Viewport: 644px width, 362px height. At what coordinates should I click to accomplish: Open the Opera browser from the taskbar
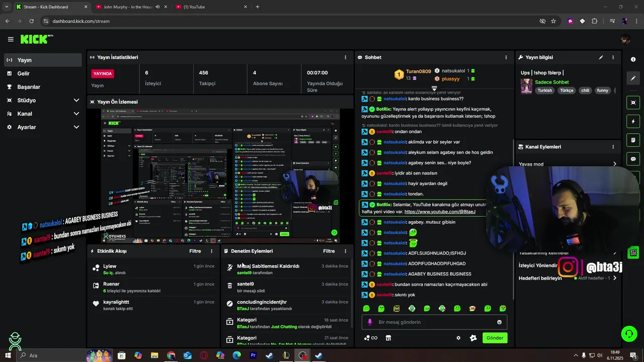[204, 355]
